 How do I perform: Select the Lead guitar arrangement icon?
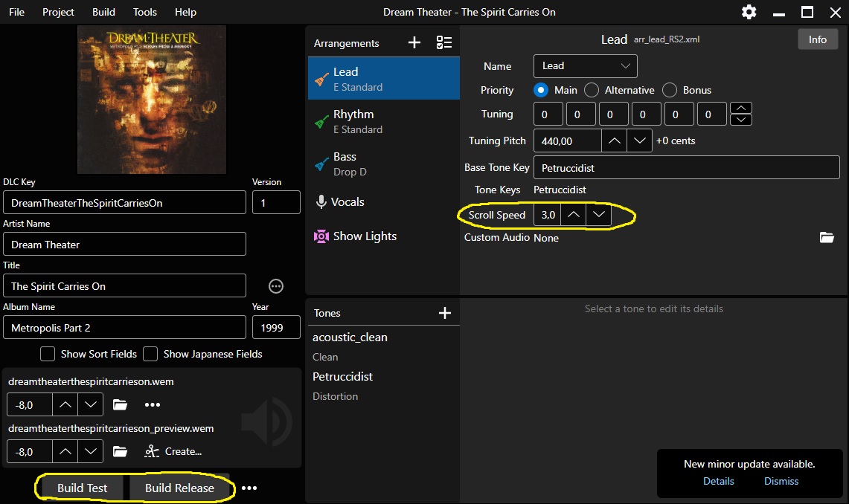coord(321,79)
